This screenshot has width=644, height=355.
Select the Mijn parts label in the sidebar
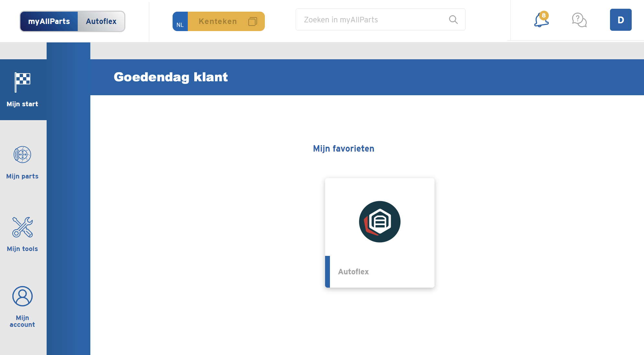click(22, 176)
